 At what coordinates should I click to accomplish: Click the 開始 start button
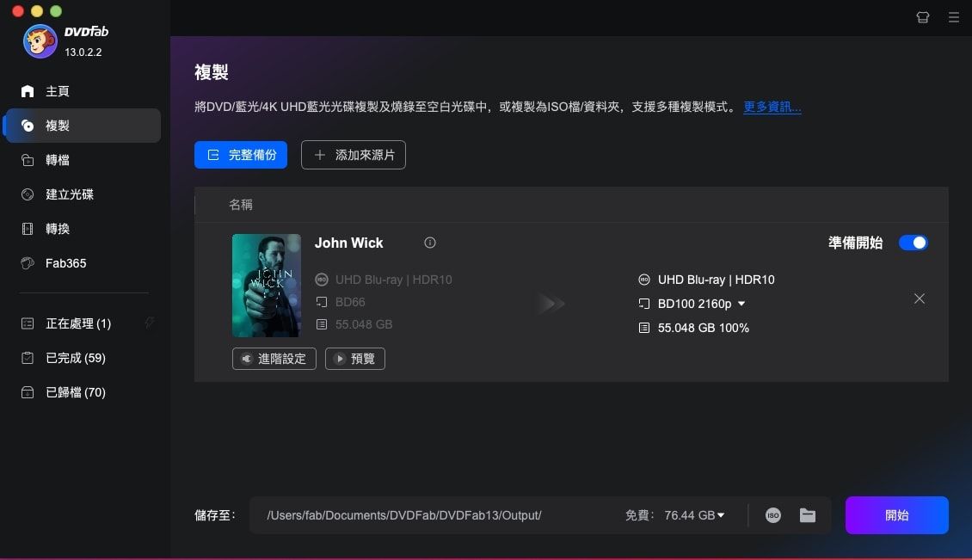tap(896, 515)
